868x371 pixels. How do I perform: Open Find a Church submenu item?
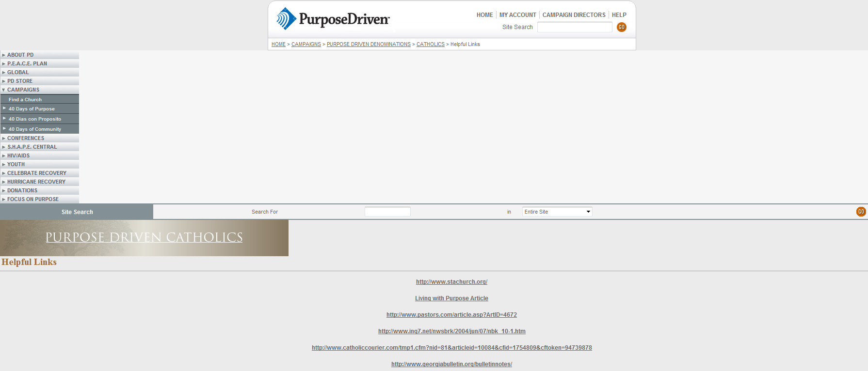point(25,100)
